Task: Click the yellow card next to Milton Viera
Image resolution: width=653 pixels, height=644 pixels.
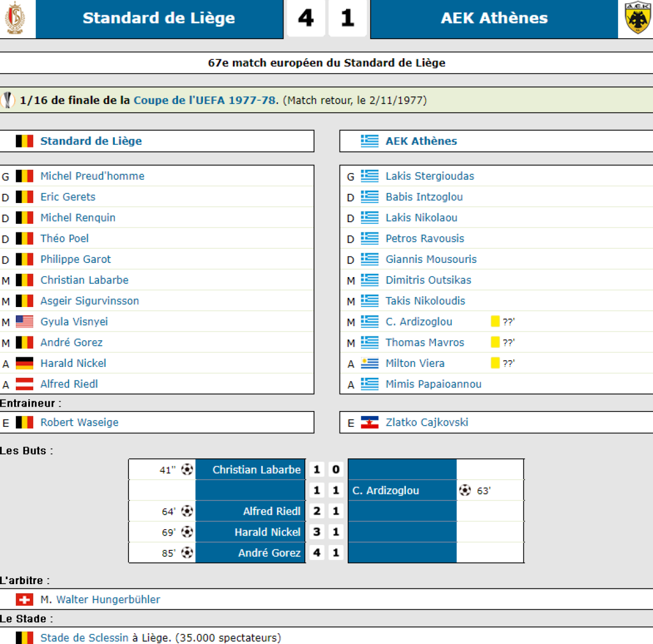Action: click(x=495, y=363)
